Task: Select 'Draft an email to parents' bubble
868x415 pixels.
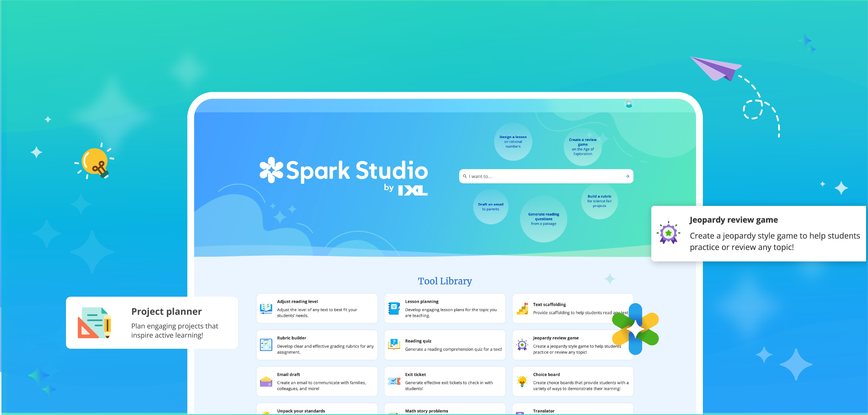Action: [491, 207]
